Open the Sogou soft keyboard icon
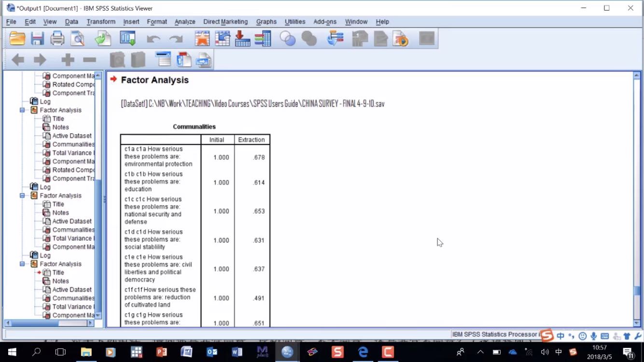 click(604, 336)
